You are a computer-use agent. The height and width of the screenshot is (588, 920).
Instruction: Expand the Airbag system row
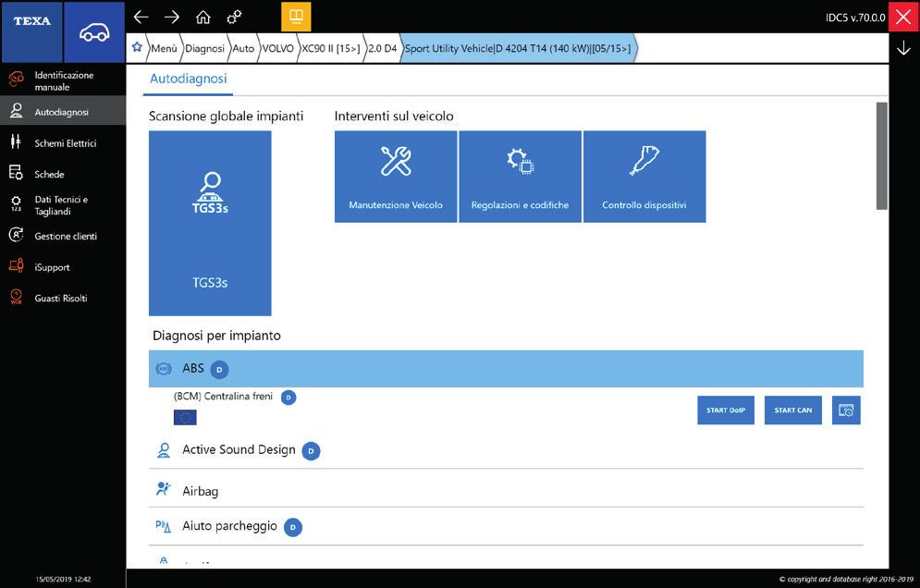click(x=506, y=490)
